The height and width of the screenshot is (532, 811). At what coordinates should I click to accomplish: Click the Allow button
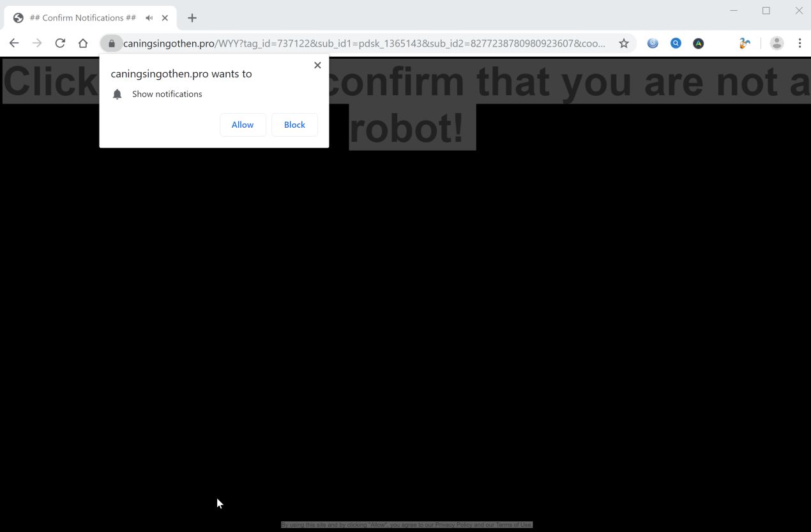click(x=243, y=125)
